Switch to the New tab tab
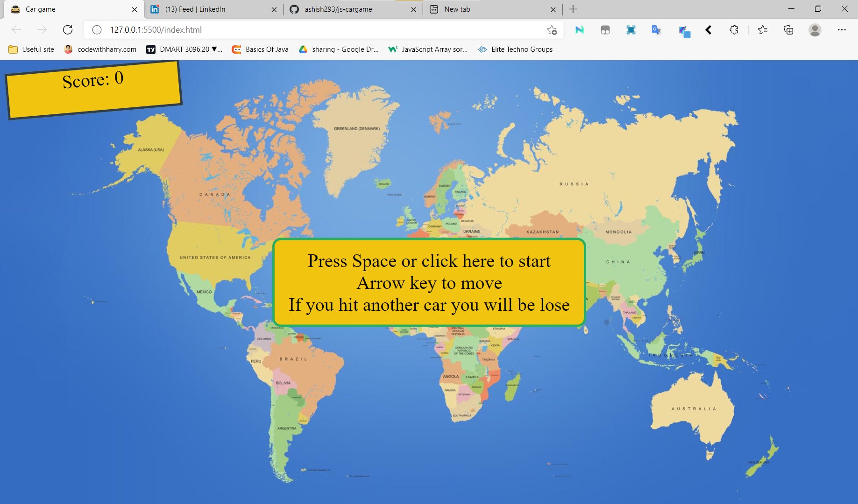Screen dimensions: 858x504 point(492,9)
